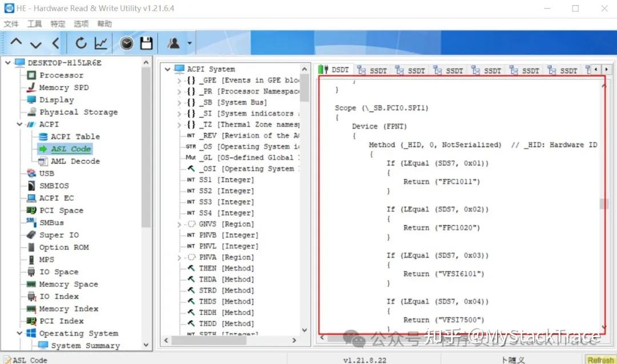Expand the _SB System Bus node

point(179,102)
